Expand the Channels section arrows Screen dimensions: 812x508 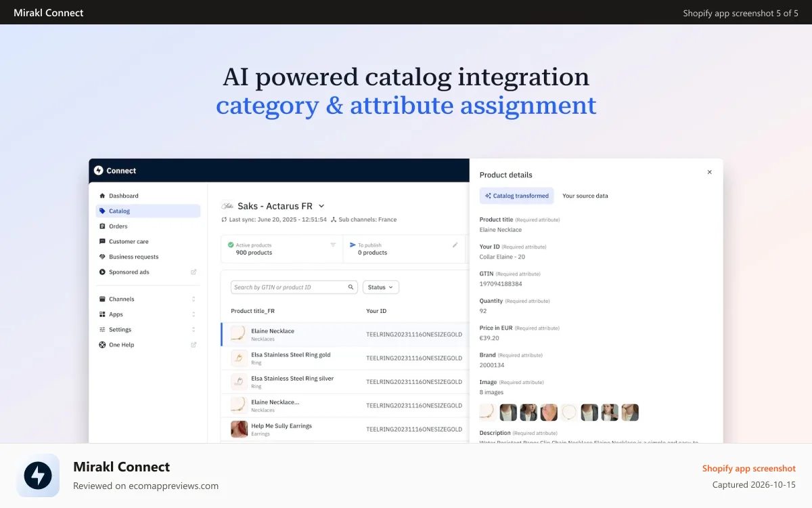[194, 299]
